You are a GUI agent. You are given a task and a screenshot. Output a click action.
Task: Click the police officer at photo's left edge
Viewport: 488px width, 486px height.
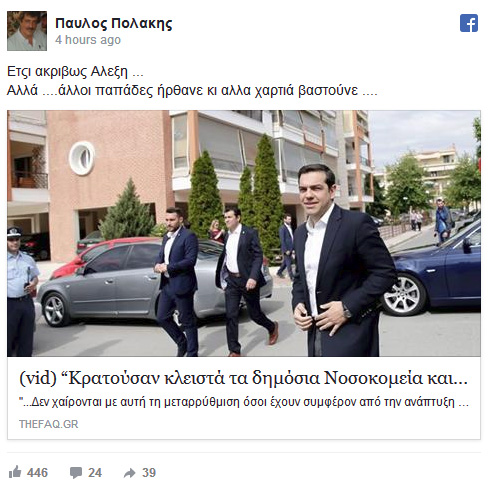pos(21,292)
